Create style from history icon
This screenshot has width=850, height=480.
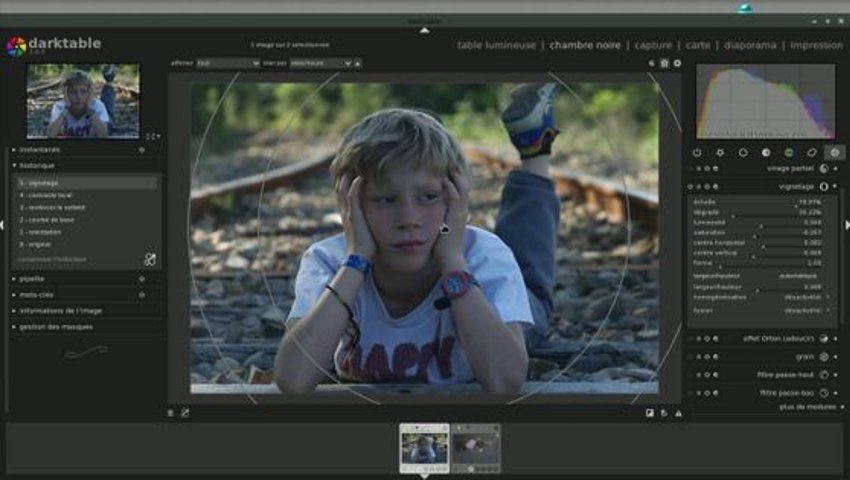(150, 259)
